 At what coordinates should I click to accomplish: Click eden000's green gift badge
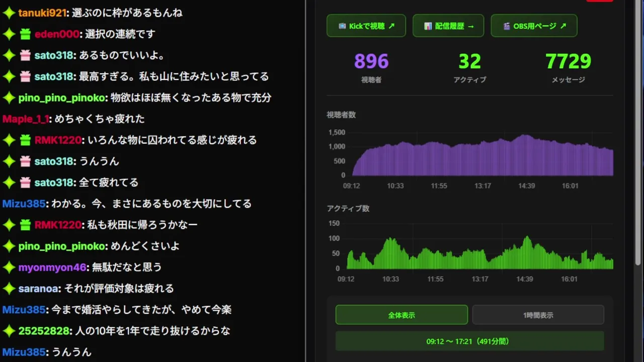click(25, 34)
